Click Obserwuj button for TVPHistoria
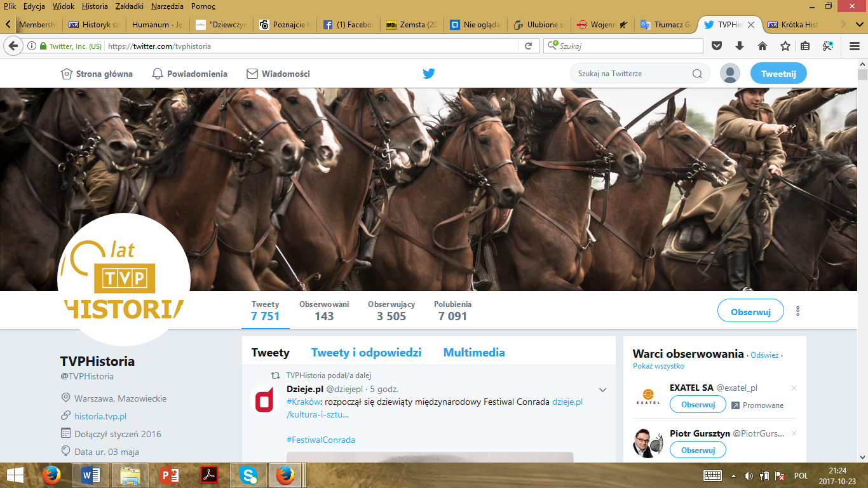Screen dimensions: 868x488 (x=750, y=311)
